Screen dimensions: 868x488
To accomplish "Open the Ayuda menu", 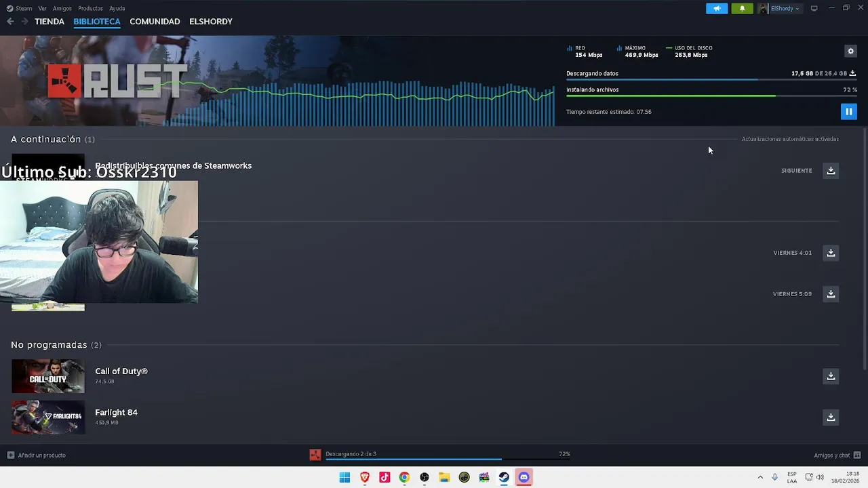I will coord(117,8).
